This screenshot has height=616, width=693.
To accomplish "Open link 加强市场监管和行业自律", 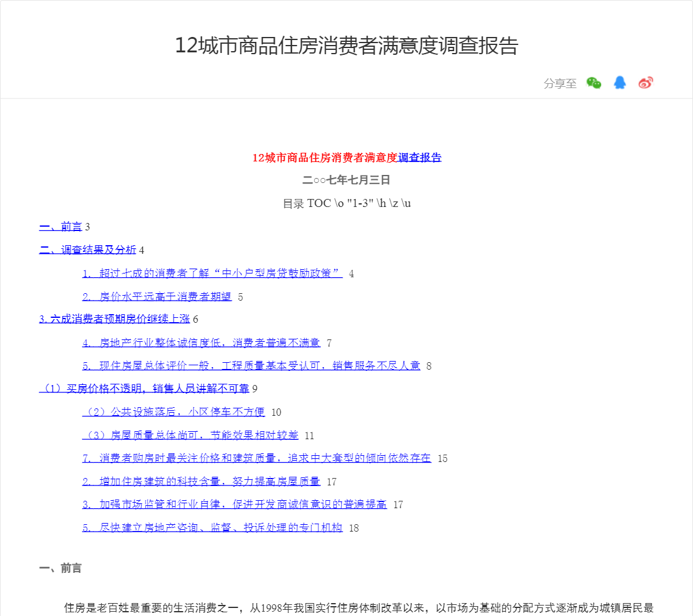I will coord(234,505).
